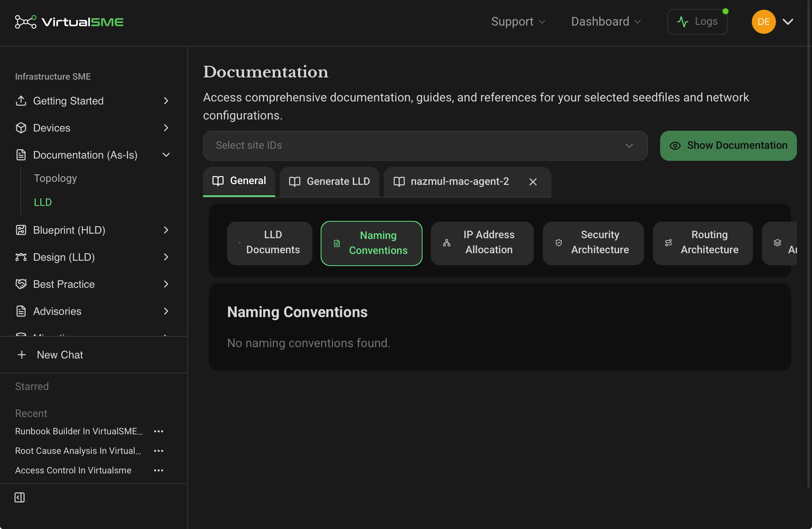Viewport: 812px width, 529px height.
Task: Expand the Advisories section
Action: coord(166,311)
